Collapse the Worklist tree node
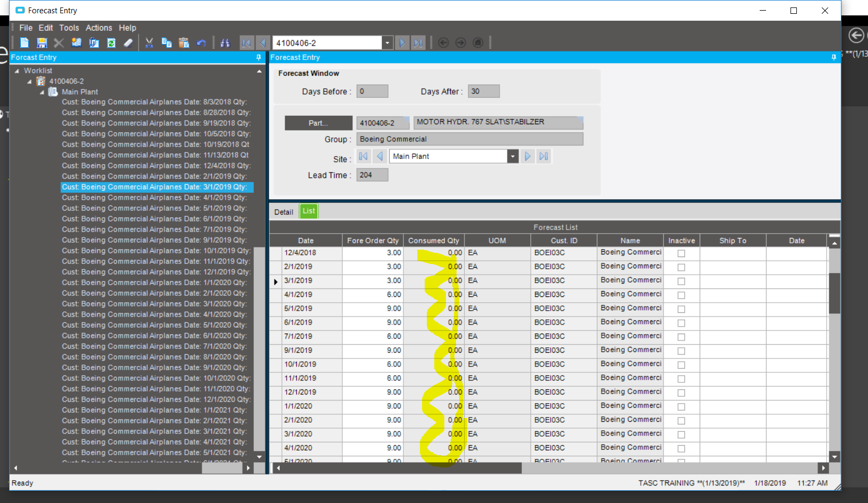The width and height of the screenshot is (868, 503). click(x=17, y=71)
